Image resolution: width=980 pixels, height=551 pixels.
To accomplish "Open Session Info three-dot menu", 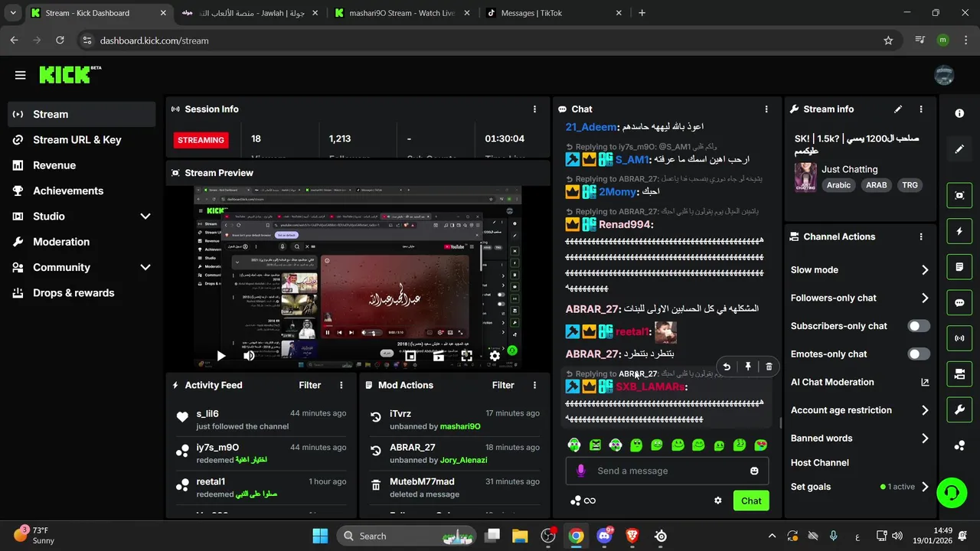I will pyautogui.click(x=534, y=109).
